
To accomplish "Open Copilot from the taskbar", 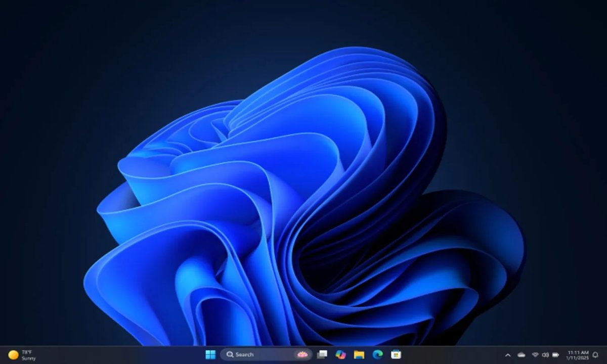I will [x=340, y=354].
